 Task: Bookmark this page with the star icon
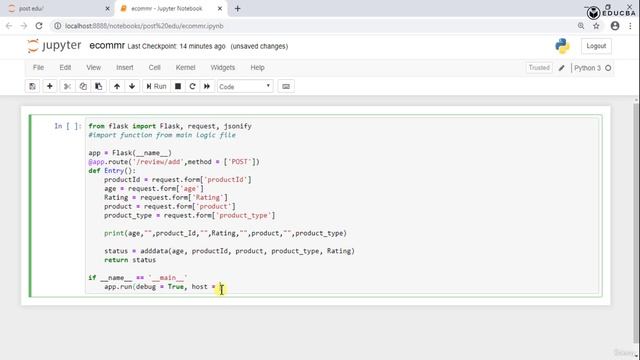pyautogui.click(x=596, y=26)
